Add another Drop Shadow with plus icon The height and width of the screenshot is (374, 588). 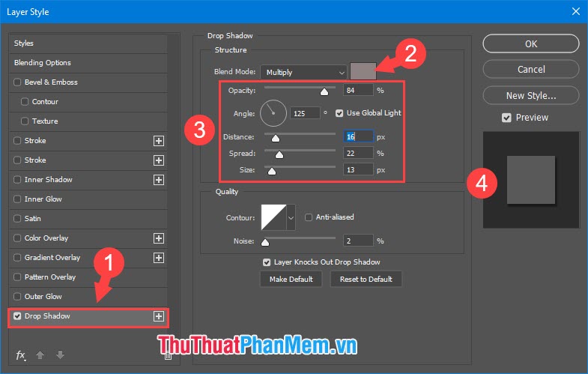(159, 316)
